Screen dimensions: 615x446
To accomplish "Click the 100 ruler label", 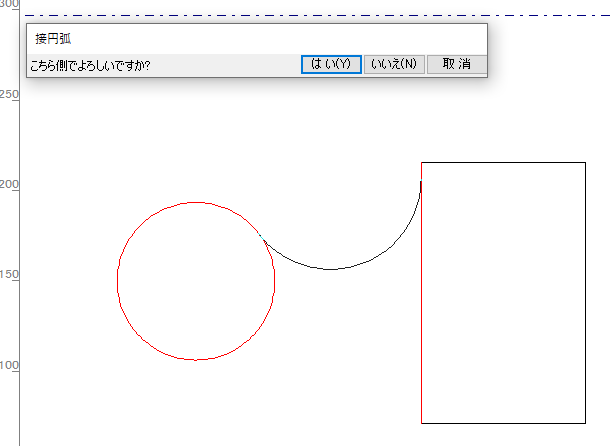I will click(9, 365).
